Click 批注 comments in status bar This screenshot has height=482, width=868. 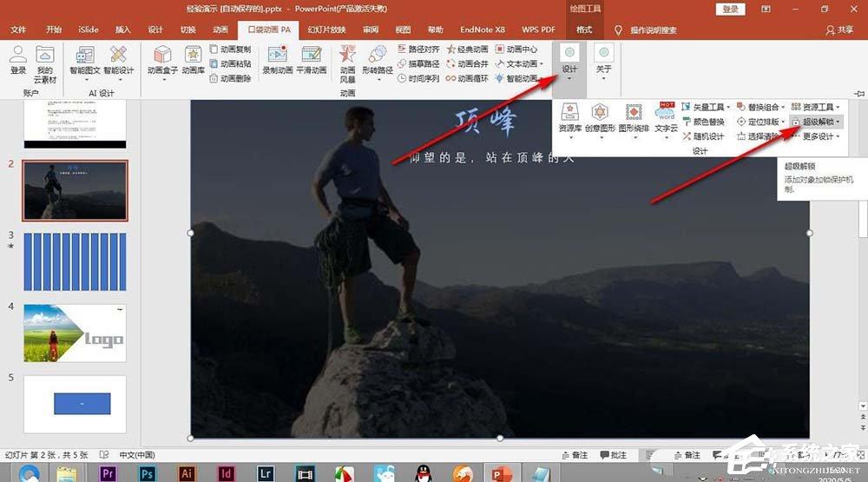tap(614, 455)
